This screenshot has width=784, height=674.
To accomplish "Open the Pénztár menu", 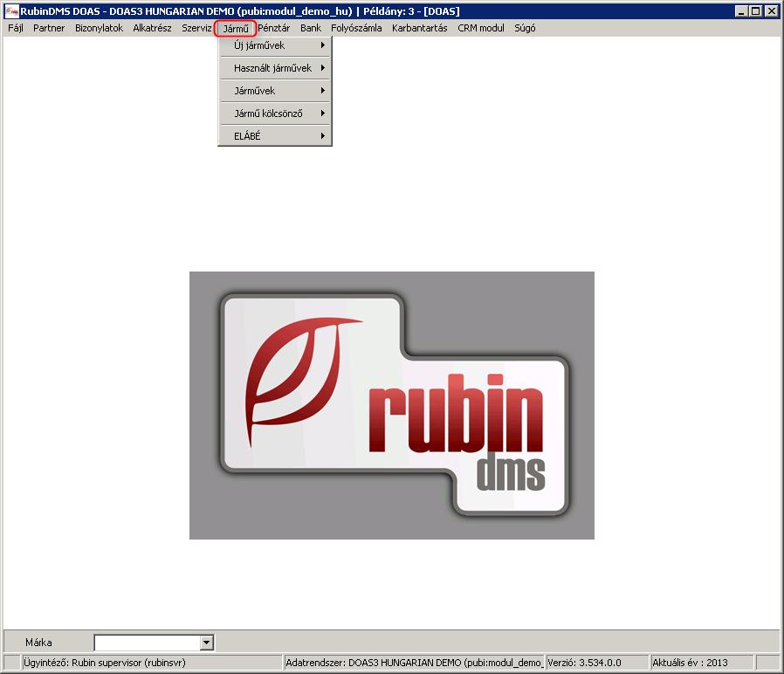I will pyautogui.click(x=274, y=28).
